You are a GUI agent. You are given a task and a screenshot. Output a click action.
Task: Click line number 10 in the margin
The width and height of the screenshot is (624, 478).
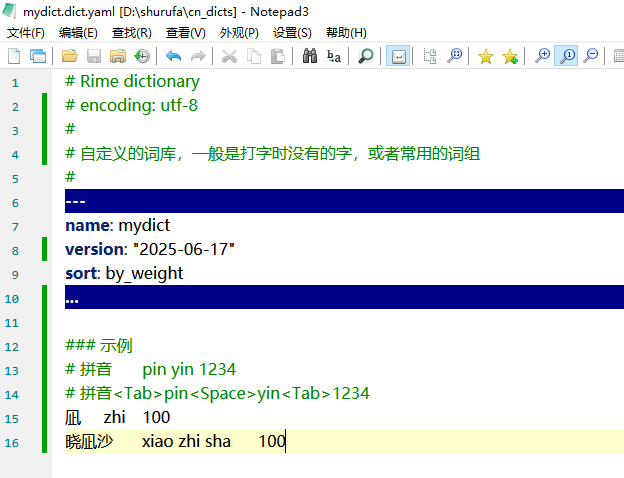coord(15,299)
